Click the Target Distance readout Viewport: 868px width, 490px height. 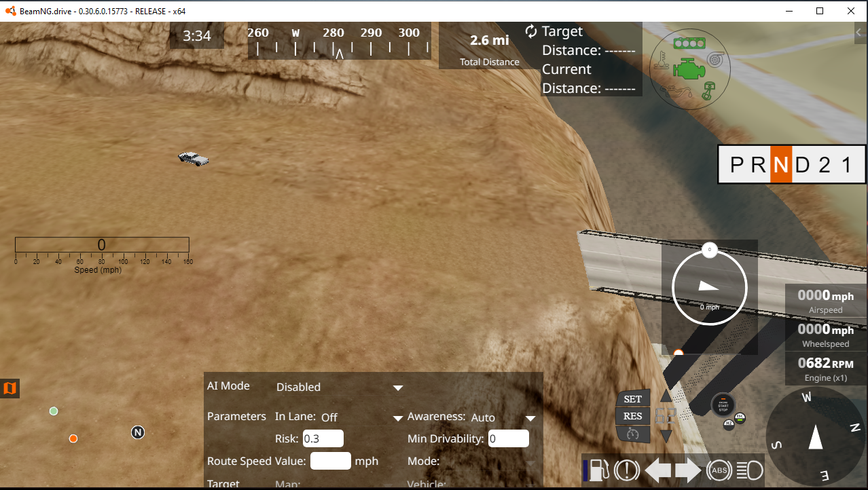(x=589, y=41)
